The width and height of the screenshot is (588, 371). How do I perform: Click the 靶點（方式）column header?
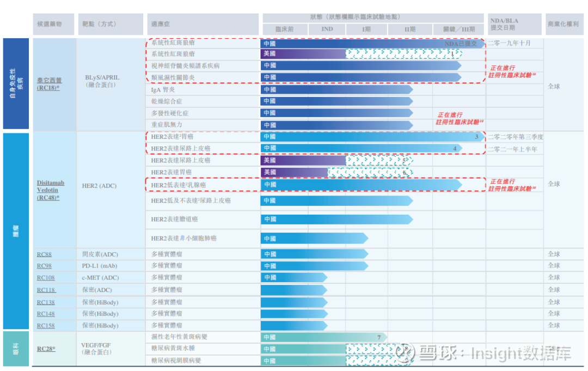(111, 24)
